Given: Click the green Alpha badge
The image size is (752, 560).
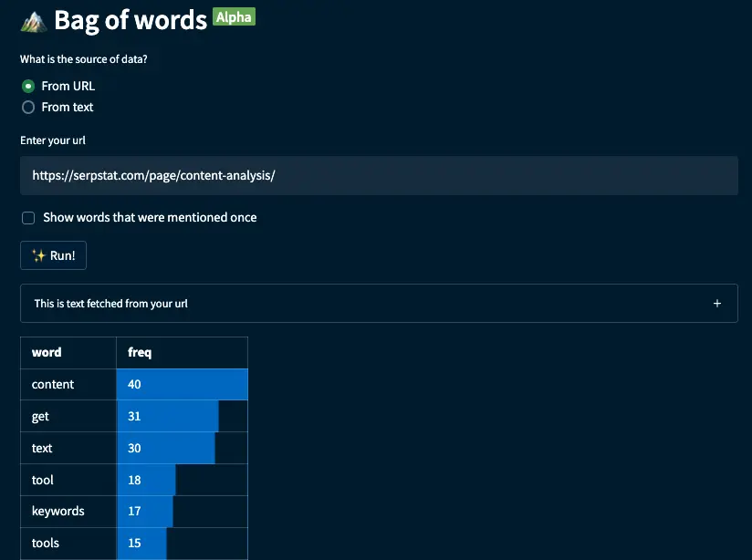Looking at the screenshot, I should [234, 16].
